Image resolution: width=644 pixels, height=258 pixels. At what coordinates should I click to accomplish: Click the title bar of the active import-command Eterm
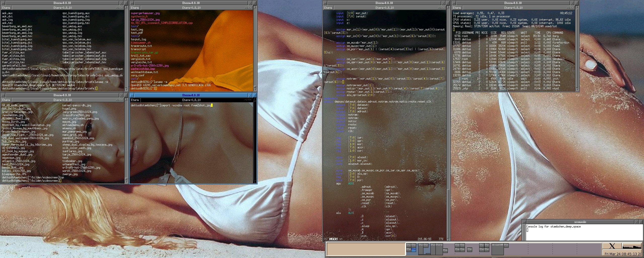[x=191, y=95]
